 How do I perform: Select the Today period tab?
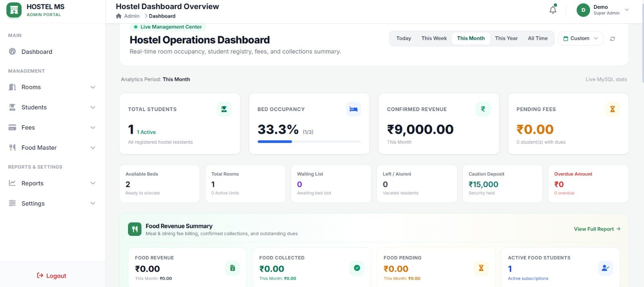[404, 38]
